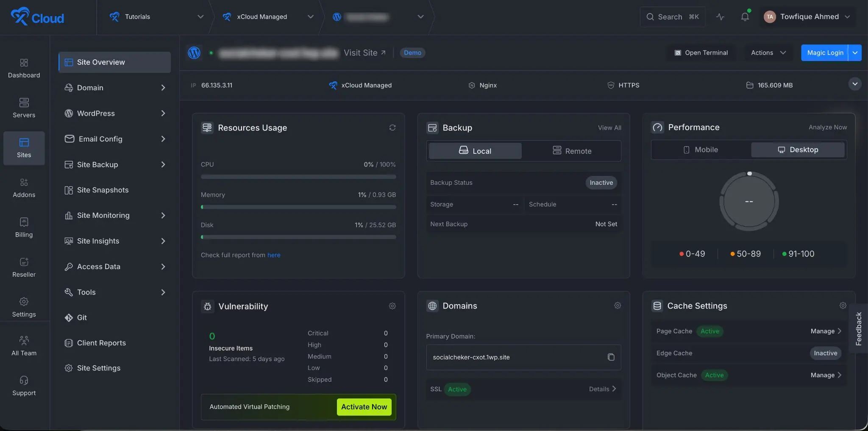
Task: Click the Performance gauge icon in card header
Action: tap(658, 127)
